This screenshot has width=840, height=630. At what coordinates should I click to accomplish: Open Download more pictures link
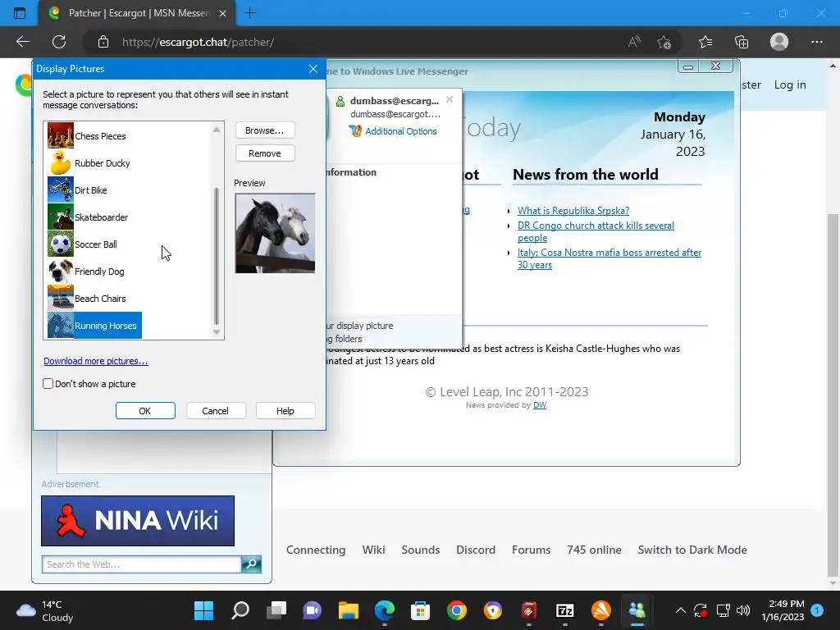pos(96,361)
